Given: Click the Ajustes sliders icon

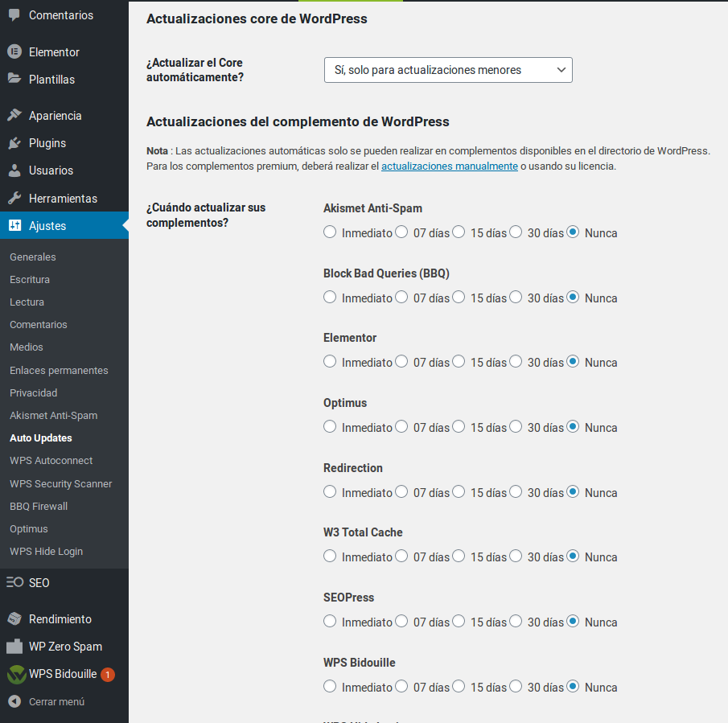Looking at the screenshot, I should [x=14, y=225].
